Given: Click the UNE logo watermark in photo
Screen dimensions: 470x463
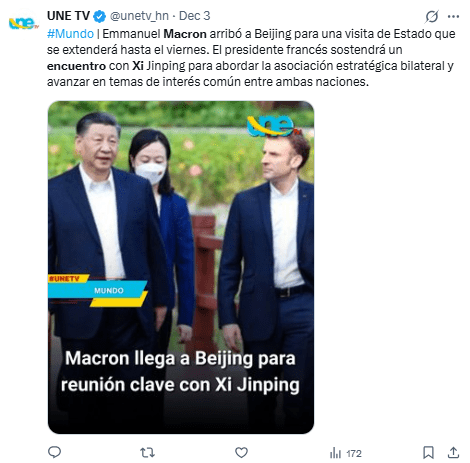Looking at the screenshot, I should 273,126.
